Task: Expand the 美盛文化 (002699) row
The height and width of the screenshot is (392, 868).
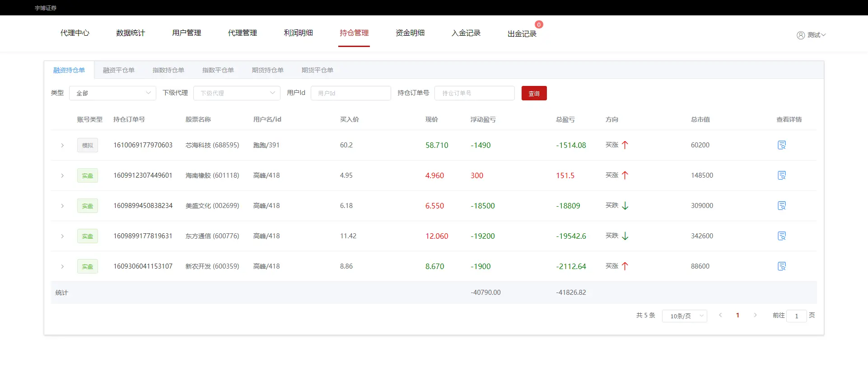Action: (x=62, y=206)
